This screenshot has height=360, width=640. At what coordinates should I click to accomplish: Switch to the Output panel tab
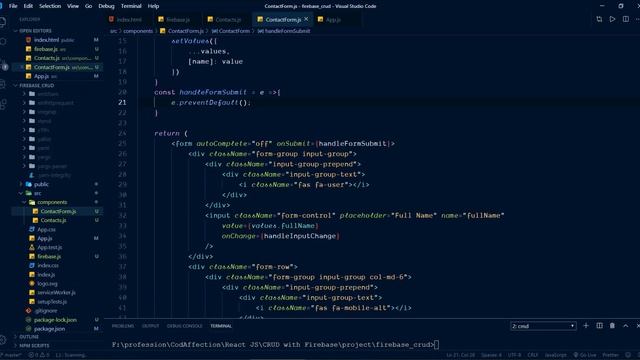click(x=151, y=326)
